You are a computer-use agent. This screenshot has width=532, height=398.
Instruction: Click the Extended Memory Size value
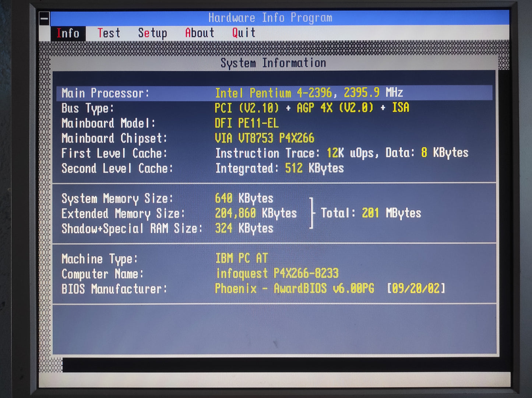pos(256,213)
